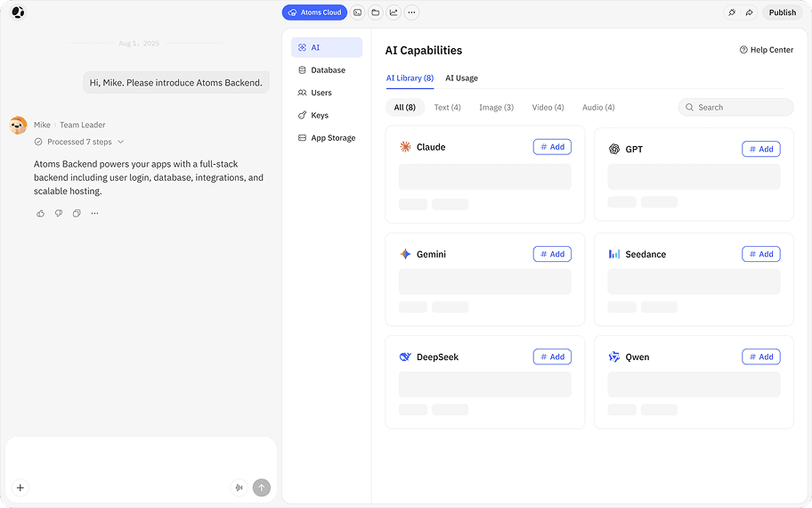This screenshot has height=508, width=812.
Task: Open the Help Center link
Action: 767,50
